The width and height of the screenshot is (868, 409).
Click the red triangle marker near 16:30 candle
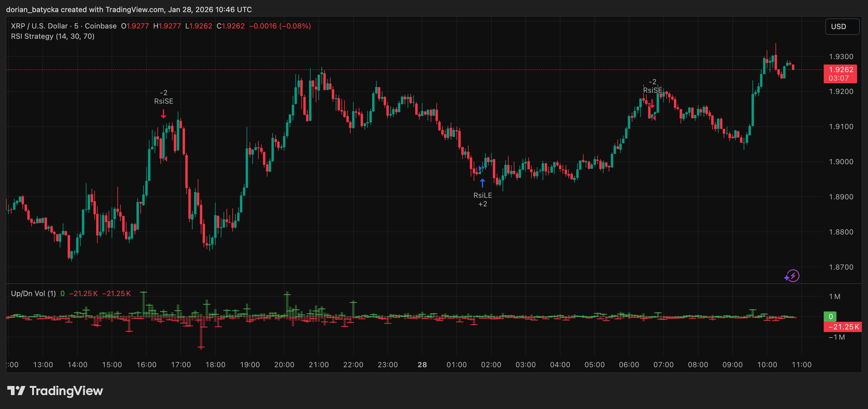(166, 158)
